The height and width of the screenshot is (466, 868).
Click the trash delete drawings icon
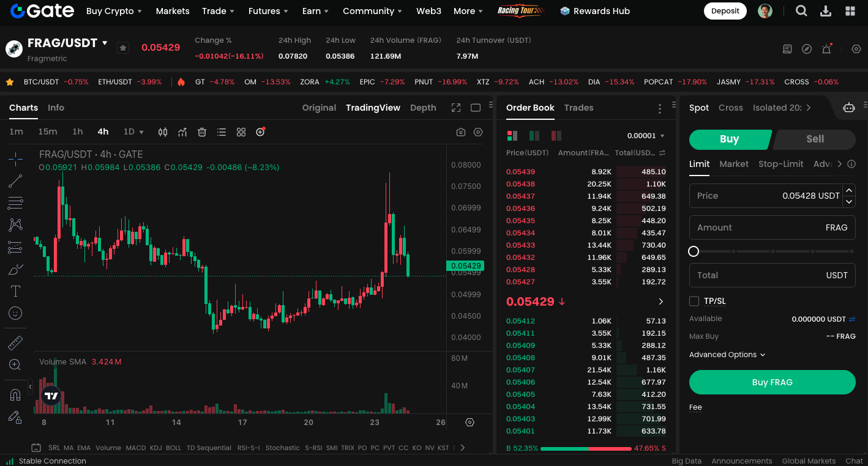pos(202,132)
